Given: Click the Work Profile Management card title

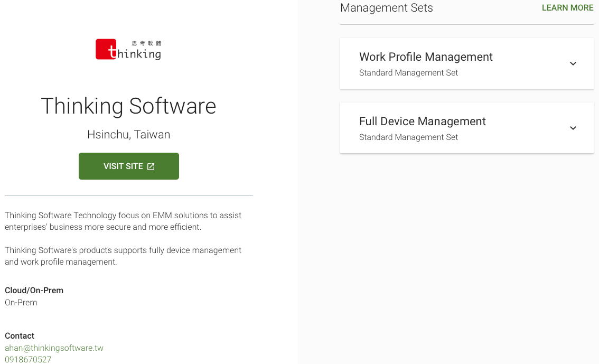Looking at the screenshot, I should (426, 57).
